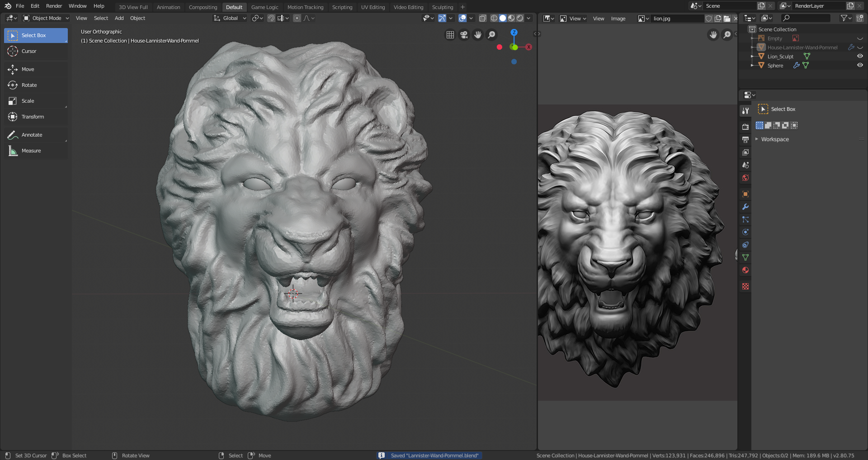Screen dimensions: 868x460
Task: Open the Object Data mesh properties tab
Action: coord(745,257)
